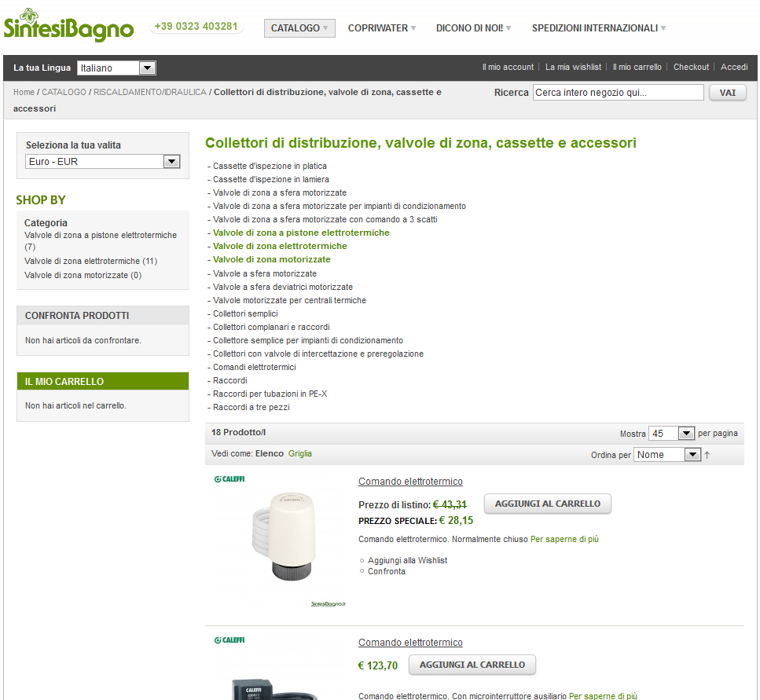The width and height of the screenshot is (760, 700).
Task: Click the SintesiBagno logo to go home
Action: pyautogui.click(x=68, y=25)
